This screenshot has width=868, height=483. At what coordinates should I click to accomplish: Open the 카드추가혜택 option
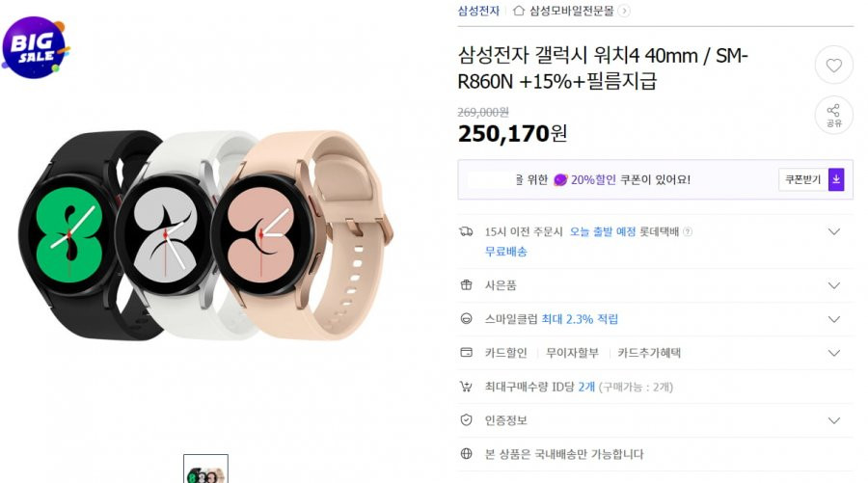(649, 353)
